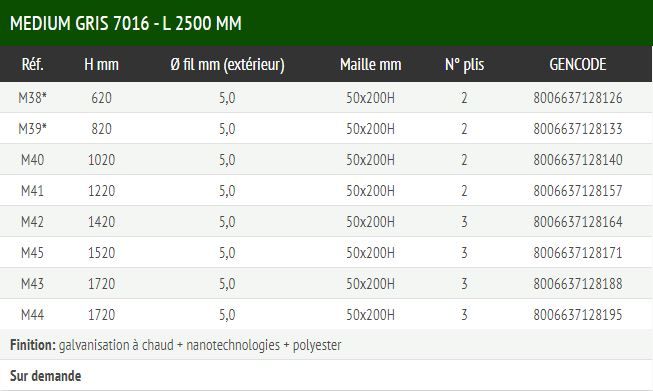Click mesh '50x200H' in row M39*
Image resolution: width=653 pixels, height=391 pixels.
tap(371, 129)
